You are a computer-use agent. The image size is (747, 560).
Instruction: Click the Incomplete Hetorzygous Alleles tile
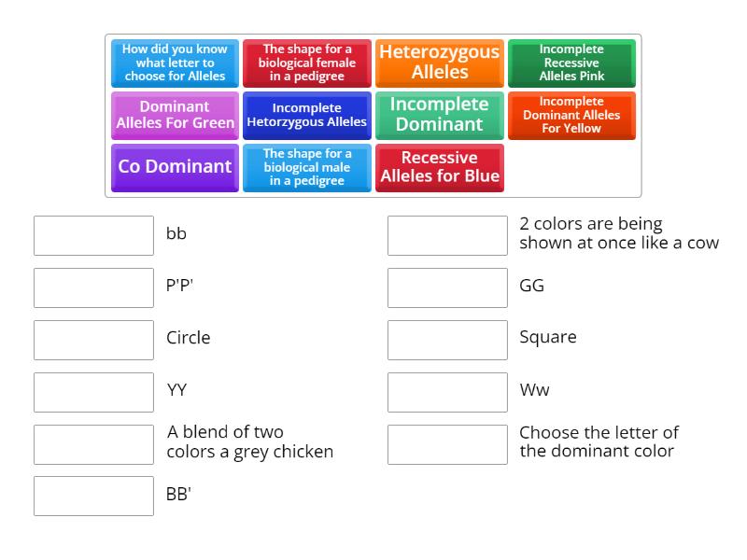[x=307, y=115]
